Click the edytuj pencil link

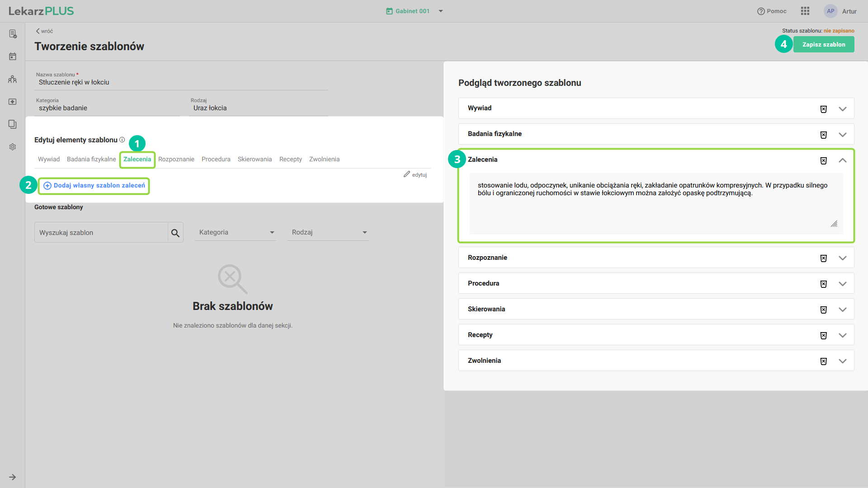click(x=415, y=174)
